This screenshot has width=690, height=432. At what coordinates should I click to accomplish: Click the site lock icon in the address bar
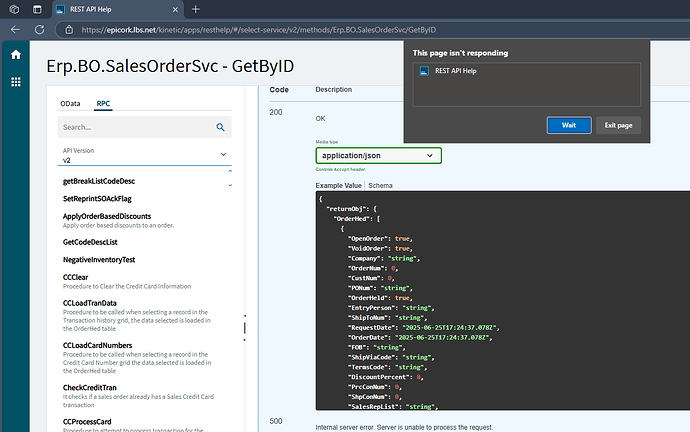pos(69,29)
